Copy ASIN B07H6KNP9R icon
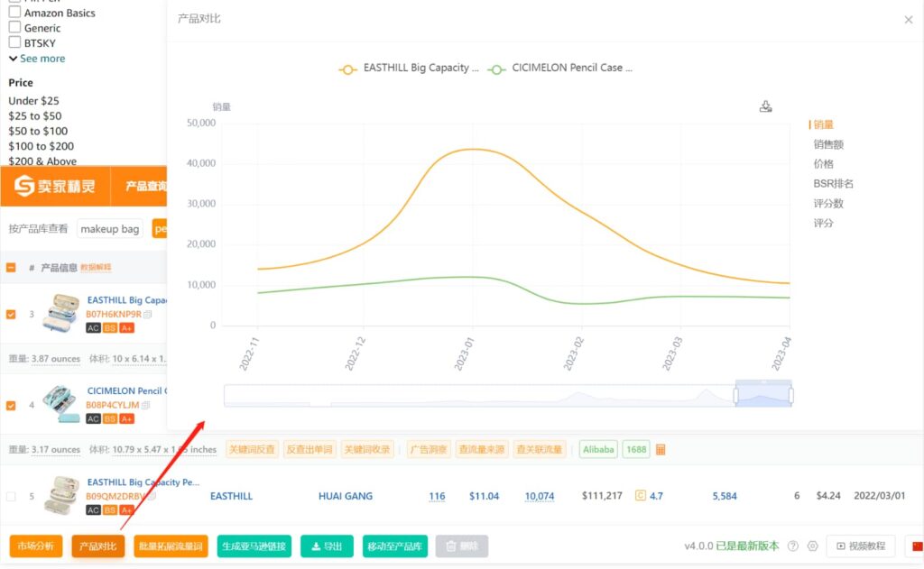The image size is (924, 569). point(148,314)
